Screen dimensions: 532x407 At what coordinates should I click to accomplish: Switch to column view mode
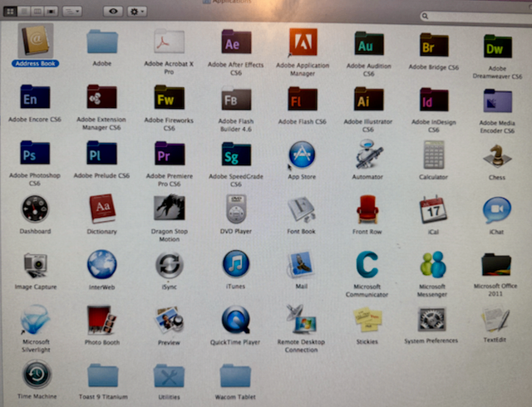pyautogui.click(x=37, y=12)
